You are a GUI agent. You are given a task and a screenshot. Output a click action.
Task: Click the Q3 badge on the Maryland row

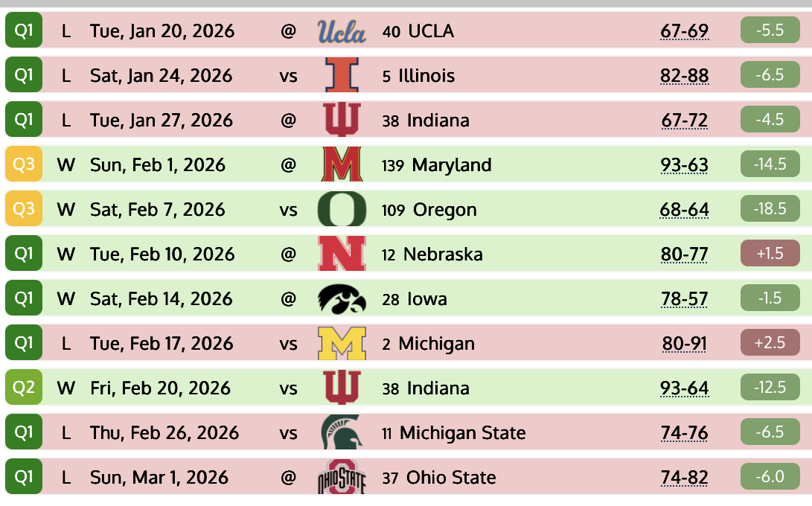(x=24, y=165)
